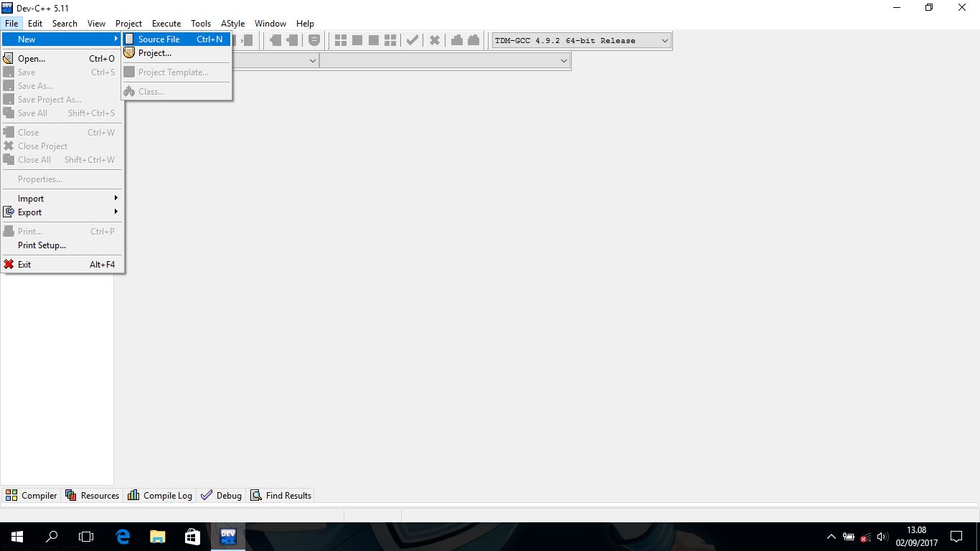Click the checkmark Debug toolbar icon

coord(413,40)
